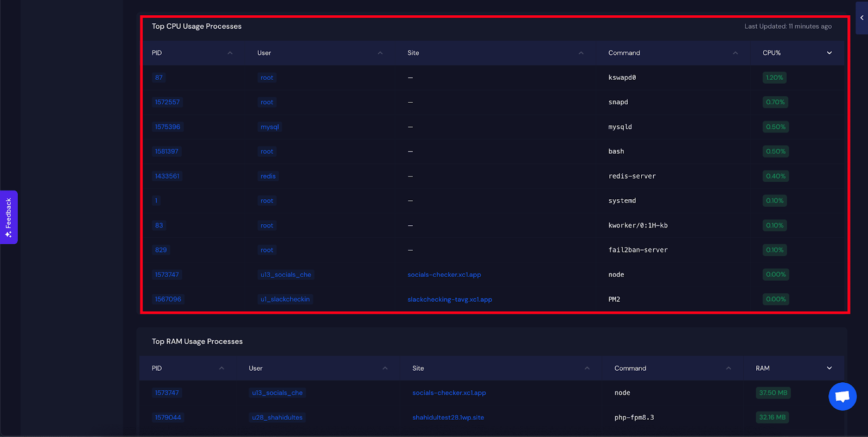
Task: Toggle CPU% column sort chevron
Action: click(x=829, y=53)
